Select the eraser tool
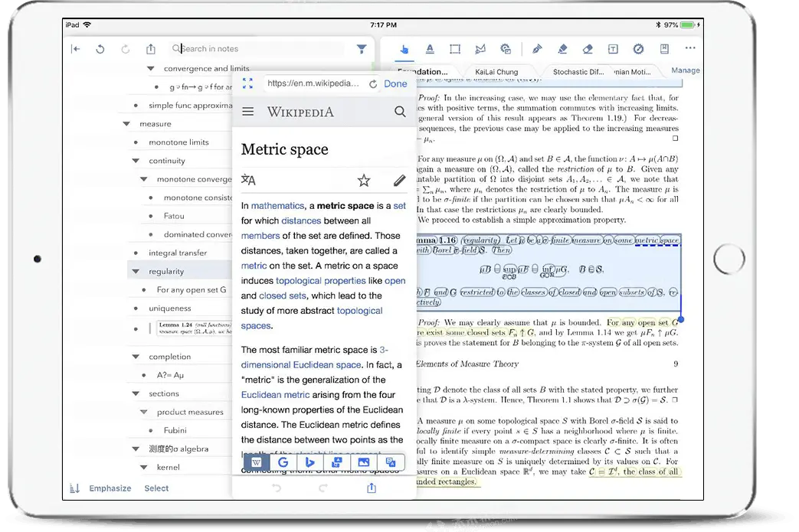Image resolution: width=799 pixels, height=532 pixels. pyautogui.click(x=588, y=49)
